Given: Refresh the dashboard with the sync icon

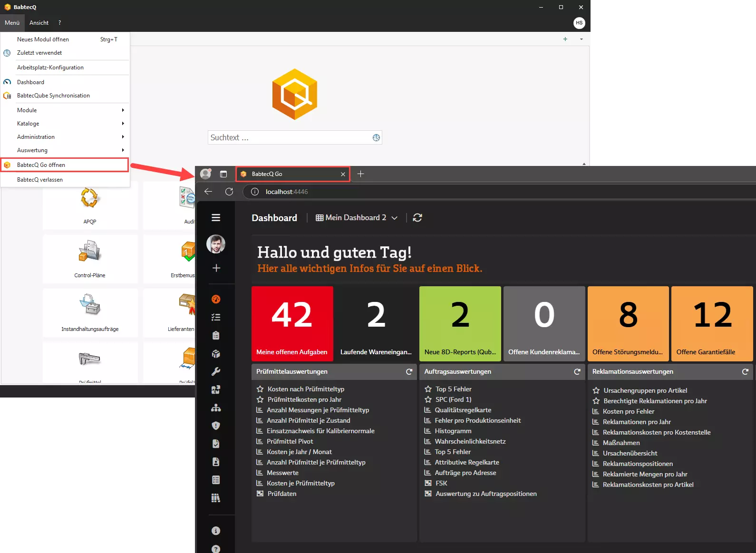Looking at the screenshot, I should coord(417,218).
